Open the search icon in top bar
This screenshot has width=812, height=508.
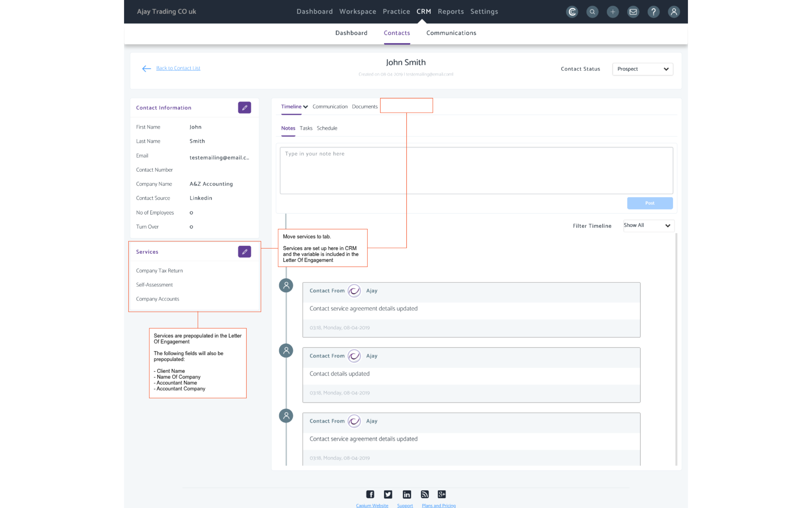coord(592,12)
